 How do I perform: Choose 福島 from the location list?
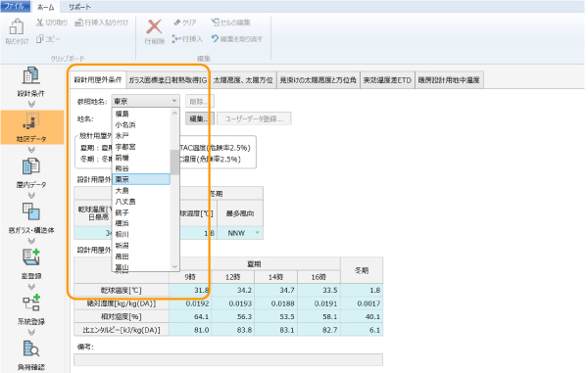pos(141,114)
